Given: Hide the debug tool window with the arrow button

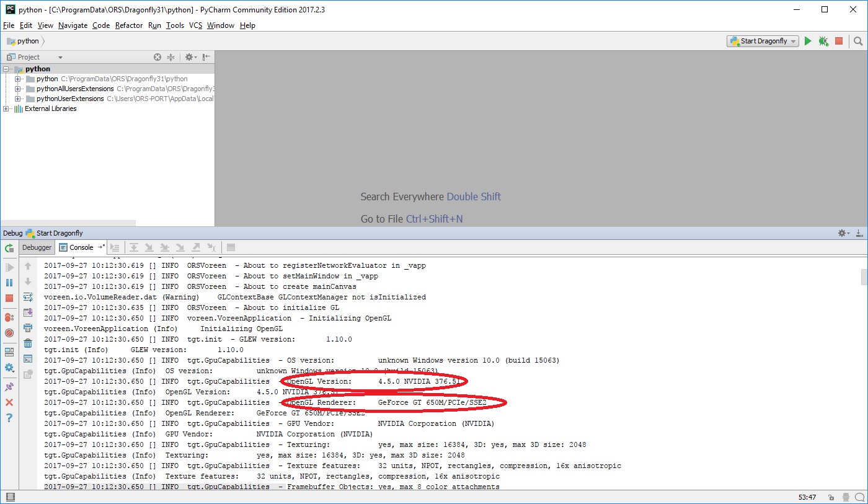Looking at the screenshot, I should [859, 232].
